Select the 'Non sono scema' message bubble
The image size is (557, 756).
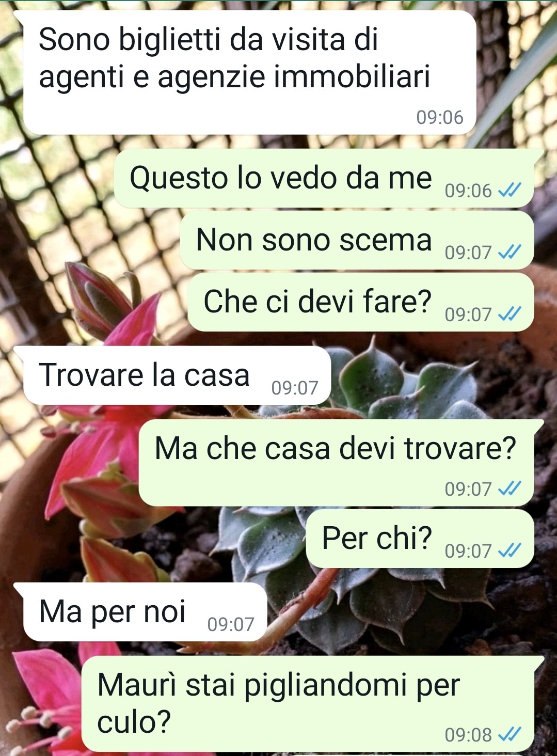[x=357, y=241]
